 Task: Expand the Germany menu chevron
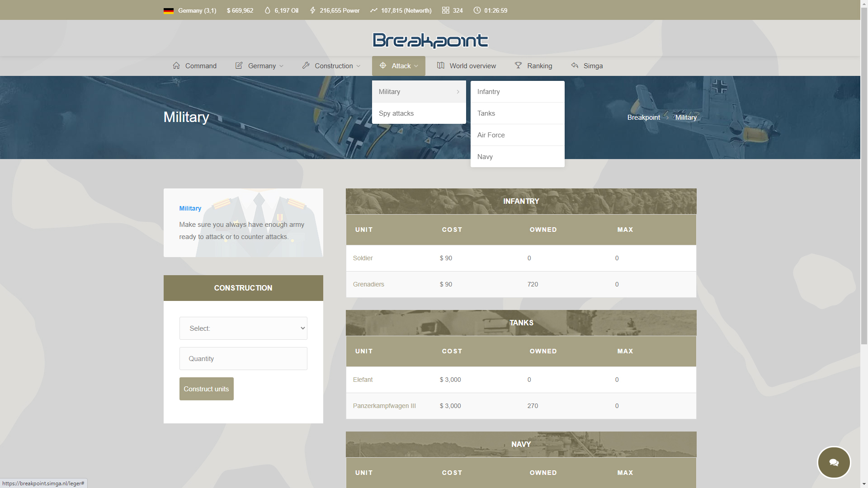pyautogui.click(x=281, y=66)
